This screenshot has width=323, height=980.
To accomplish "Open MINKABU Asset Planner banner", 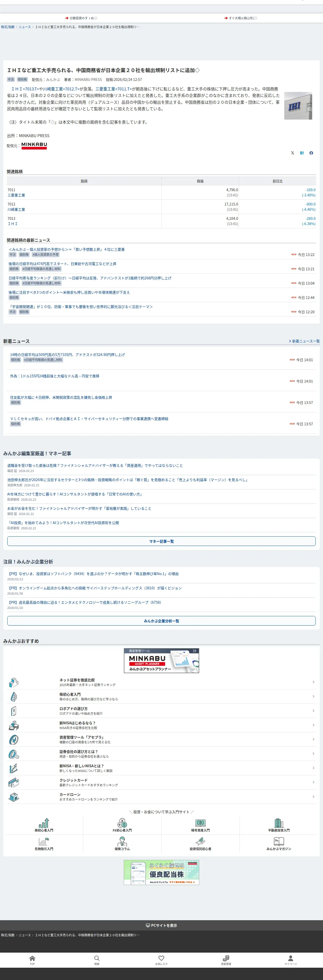I will [161, 661].
